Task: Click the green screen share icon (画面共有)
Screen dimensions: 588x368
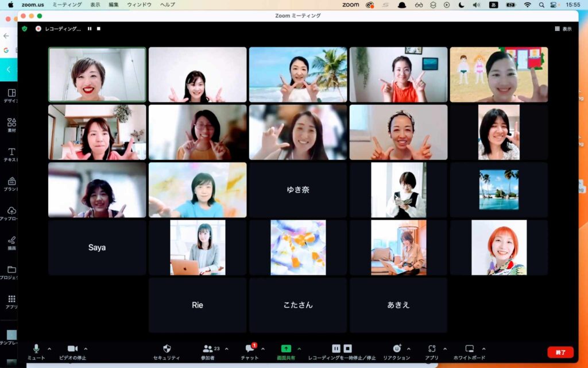Action: click(x=286, y=348)
